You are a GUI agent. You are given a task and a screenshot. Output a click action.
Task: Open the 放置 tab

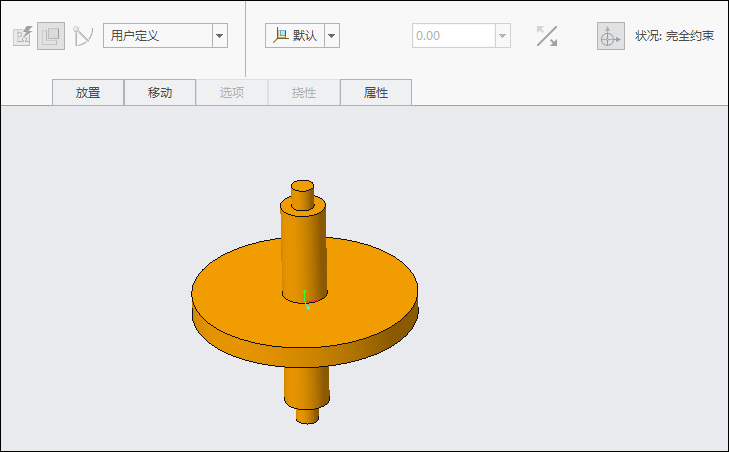point(88,93)
